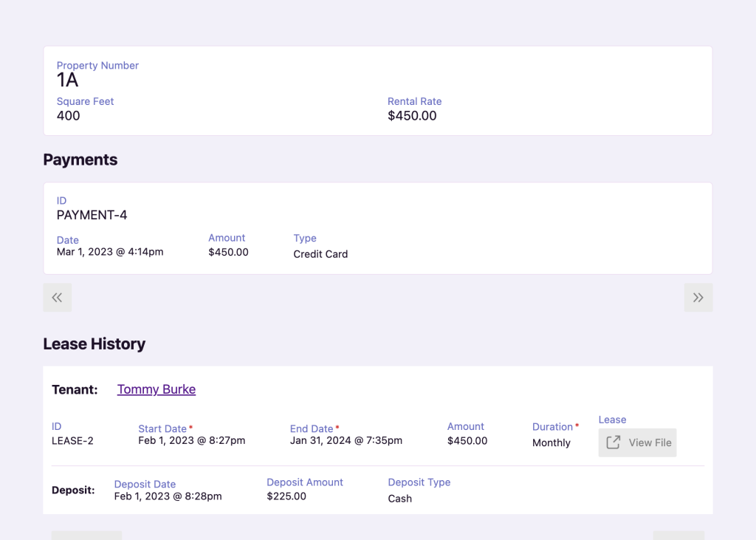The image size is (756, 540).
Task: Select payment date Mar 1, 2023 @ 4:14pm
Action: [110, 252]
